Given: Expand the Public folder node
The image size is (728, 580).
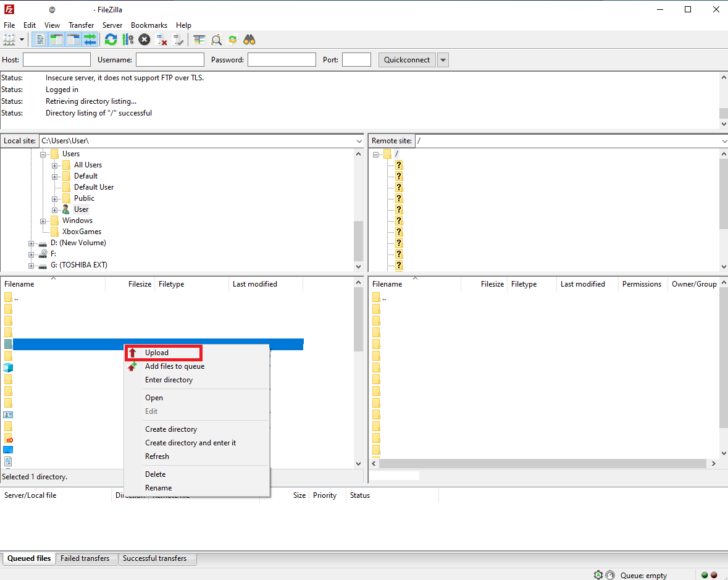Looking at the screenshot, I should [x=54, y=200].
